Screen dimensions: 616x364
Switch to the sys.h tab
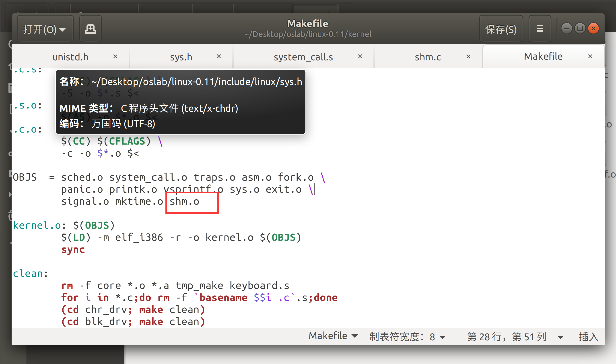[x=181, y=57]
